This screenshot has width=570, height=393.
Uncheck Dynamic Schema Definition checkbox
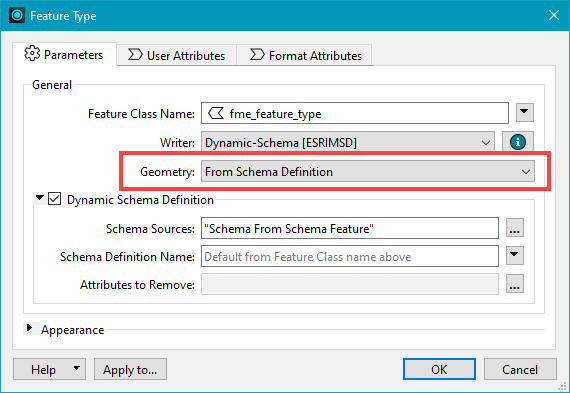55,199
